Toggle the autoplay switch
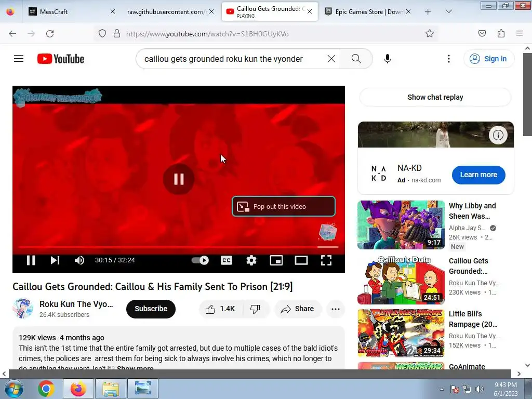532x399 pixels. (x=200, y=260)
